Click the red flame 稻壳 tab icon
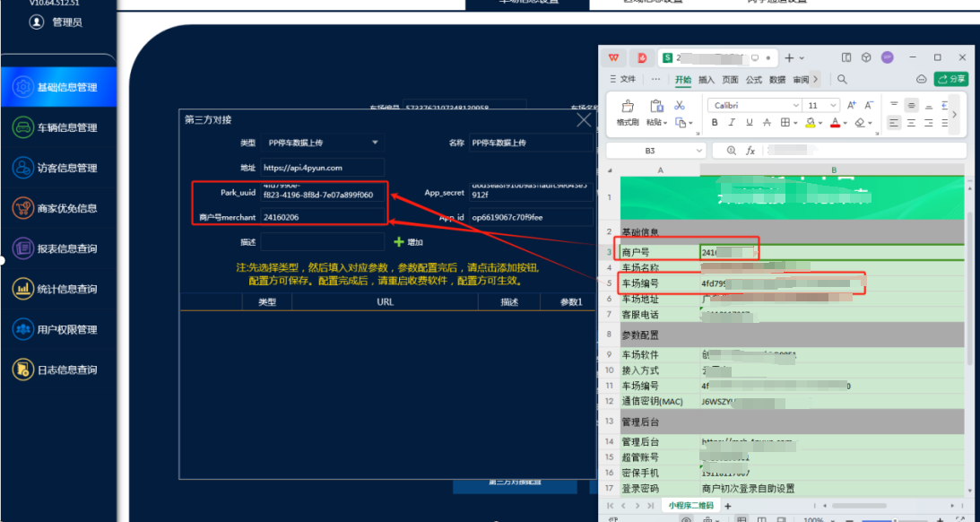This screenshot has height=522, width=980. click(642, 57)
